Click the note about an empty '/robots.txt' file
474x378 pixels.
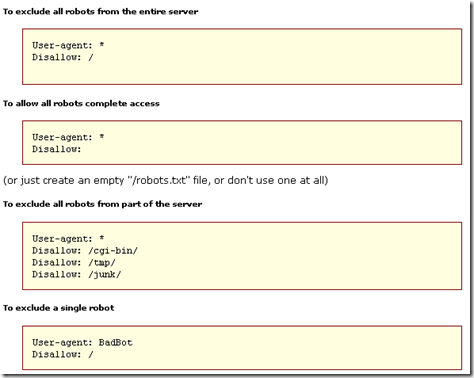coord(166,180)
